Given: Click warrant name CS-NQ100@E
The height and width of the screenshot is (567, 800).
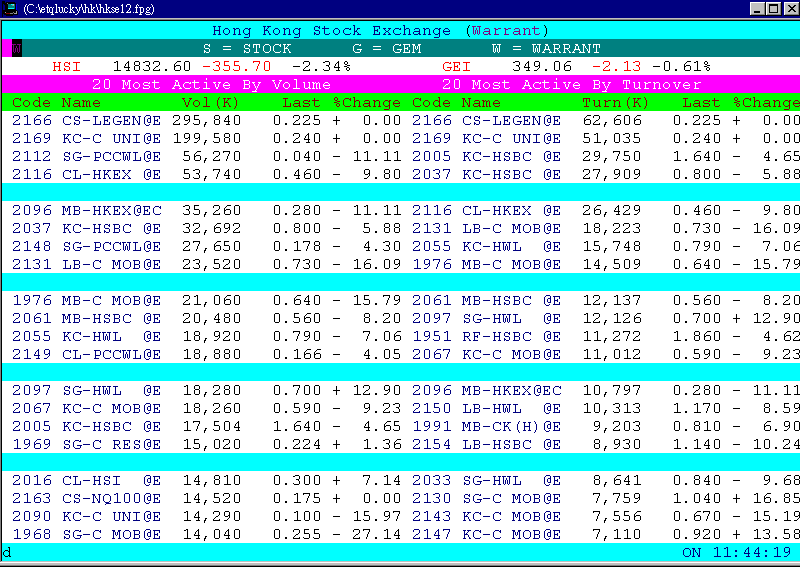Looking at the screenshot, I should (x=111, y=498).
